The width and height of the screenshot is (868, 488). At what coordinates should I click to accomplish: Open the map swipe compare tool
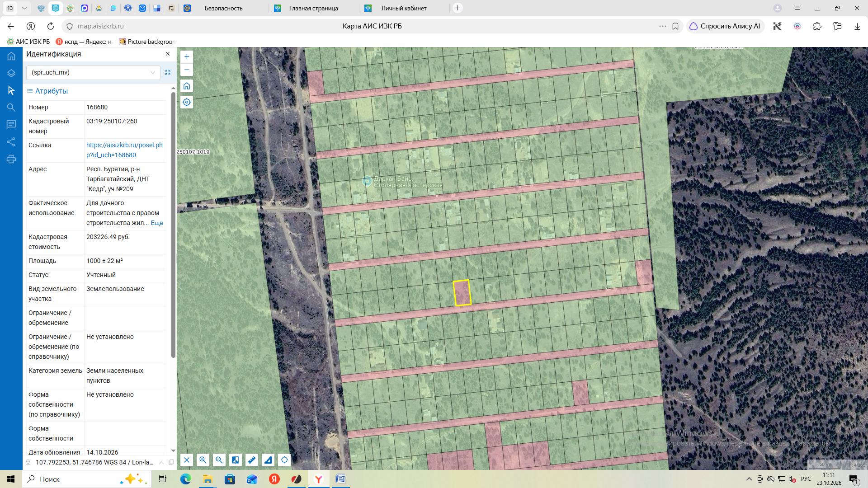(x=236, y=460)
